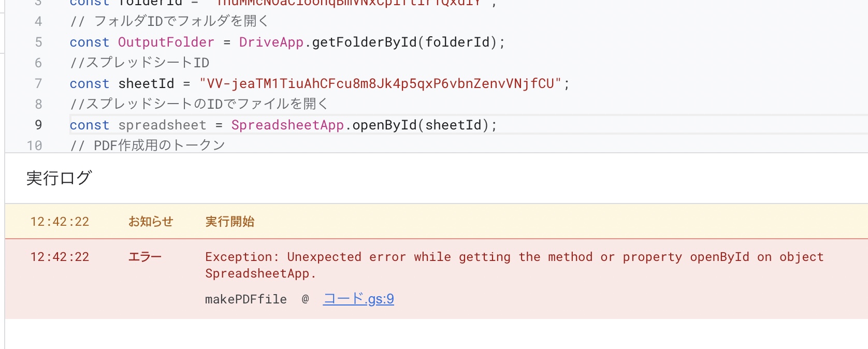This screenshot has width=868, height=349.
Task: Click the makePDFfile function name in log
Action: [x=246, y=299]
